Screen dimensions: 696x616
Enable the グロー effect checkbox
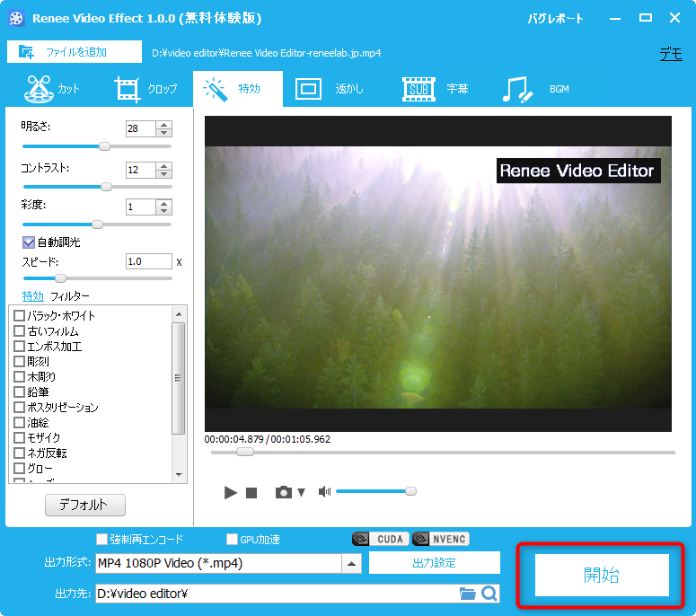[19, 468]
